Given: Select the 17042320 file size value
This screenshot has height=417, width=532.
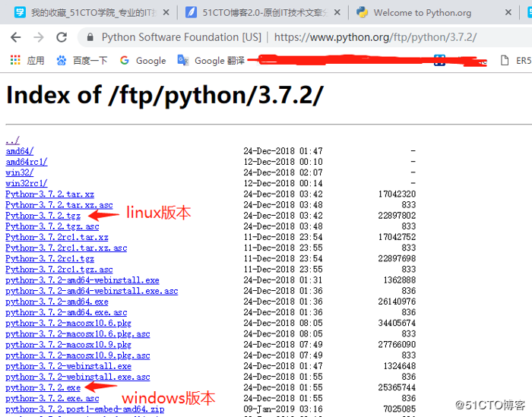Looking at the screenshot, I should tap(397, 194).
